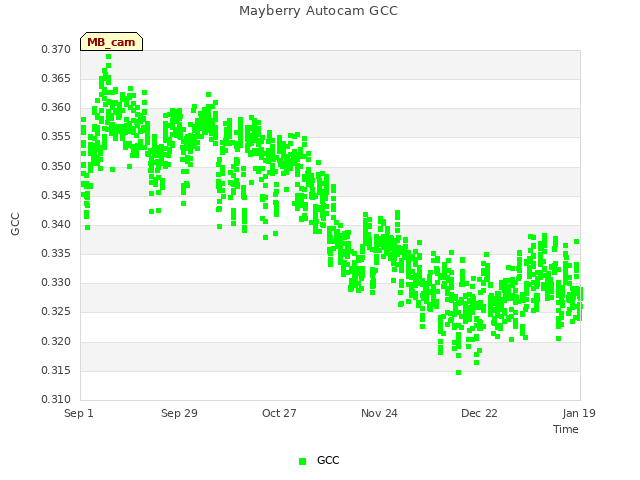
Task: Click the vertical GCC axis title
Action: (15, 224)
